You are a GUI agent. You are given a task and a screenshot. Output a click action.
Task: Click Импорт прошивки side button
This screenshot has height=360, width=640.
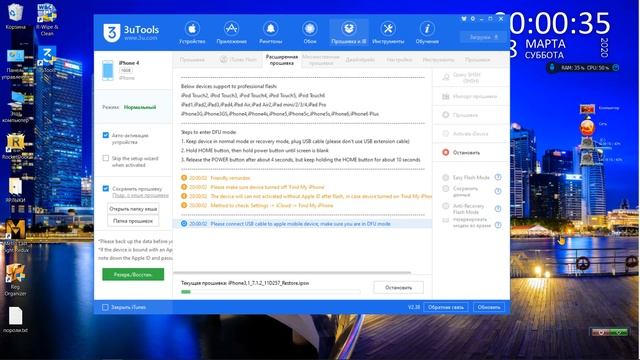coord(471,97)
